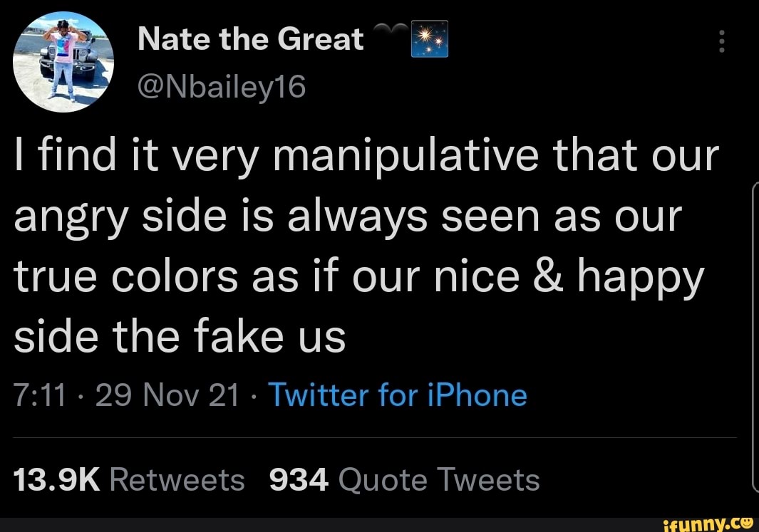Click the "934" quote count number

(299, 479)
